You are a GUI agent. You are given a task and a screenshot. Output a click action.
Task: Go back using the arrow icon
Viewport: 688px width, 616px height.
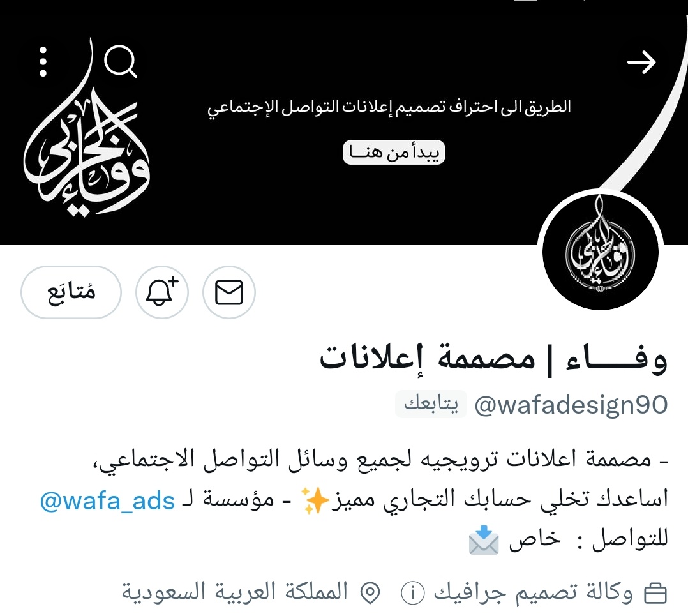[x=641, y=63]
